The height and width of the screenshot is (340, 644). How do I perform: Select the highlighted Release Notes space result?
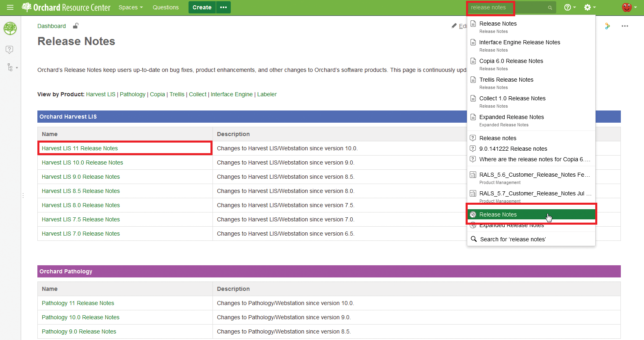(531, 214)
